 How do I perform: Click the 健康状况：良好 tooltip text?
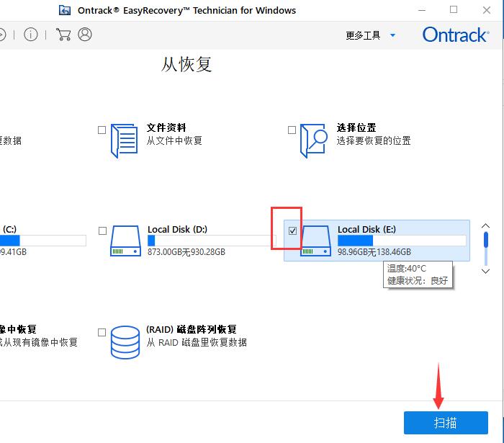click(418, 280)
